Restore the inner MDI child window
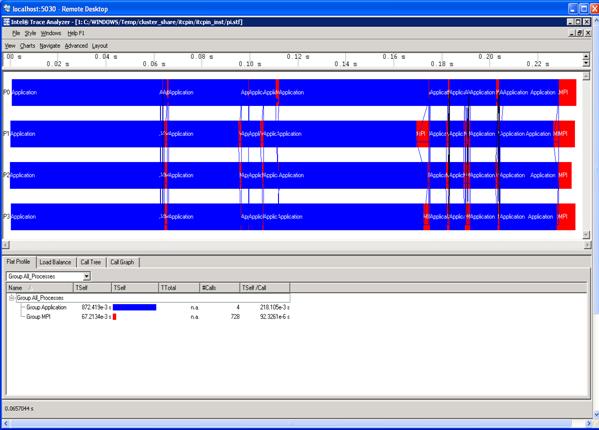 tap(580, 33)
